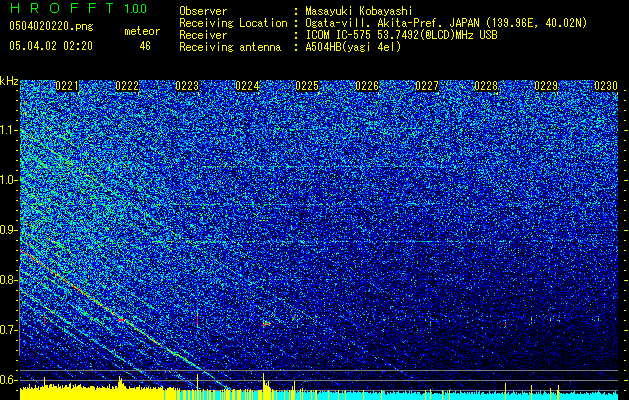Viewport: 629px width, 400px height.
Task: Click the red meteor echo mark just after 0224
Action: coord(266,323)
